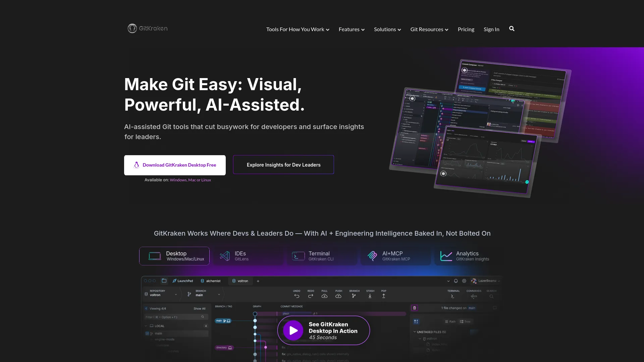644x362 pixels.
Task: Go back using the Viewing 4/4 arrow
Action: pyautogui.click(x=146, y=309)
